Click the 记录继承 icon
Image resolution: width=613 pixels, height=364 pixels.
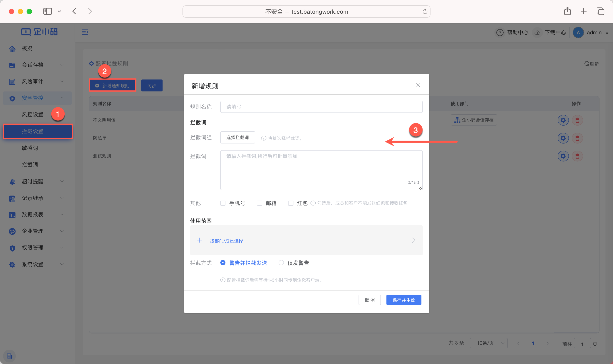pos(12,198)
